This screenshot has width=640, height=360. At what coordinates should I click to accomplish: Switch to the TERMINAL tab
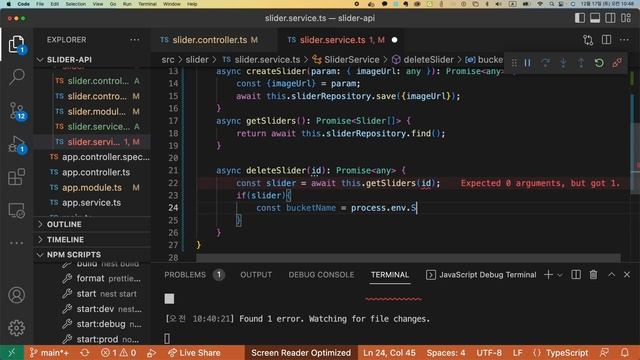pos(390,275)
